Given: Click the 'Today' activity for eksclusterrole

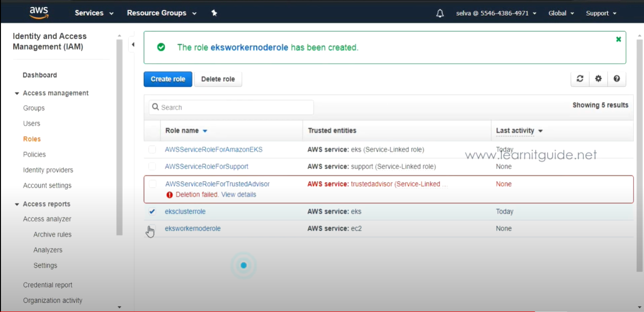Looking at the screenshot, I should [x=505, y=211].
